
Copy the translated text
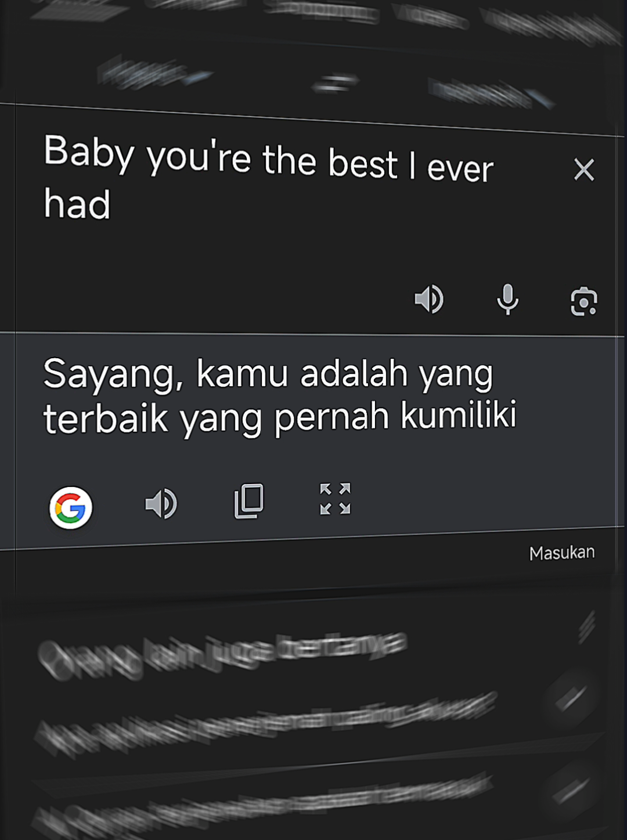[x=249, y=500]
